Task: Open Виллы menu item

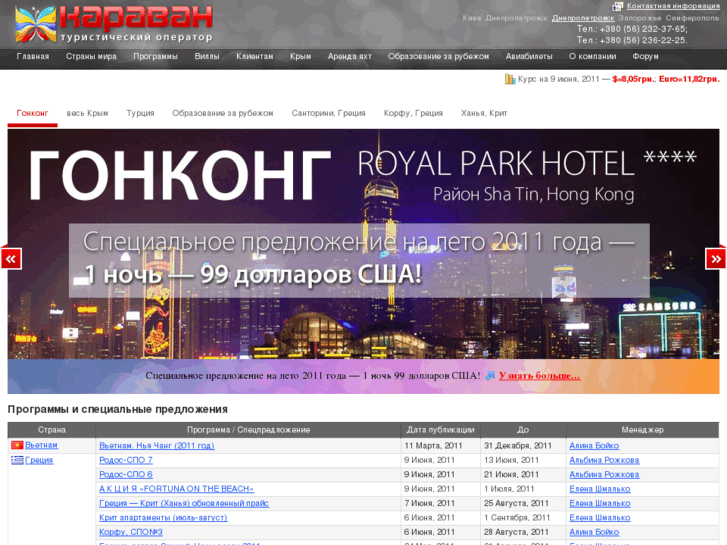Action: (x=207, y=56)
